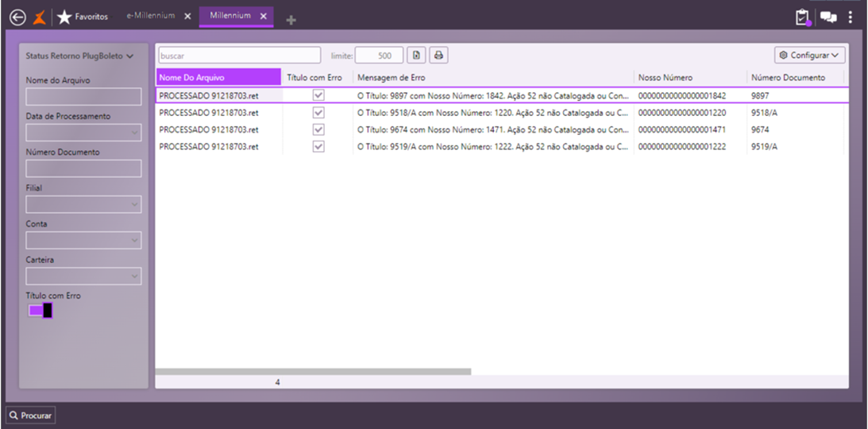Toggle error checkbox for title 9897 row
868x429 pixels.
318,95
